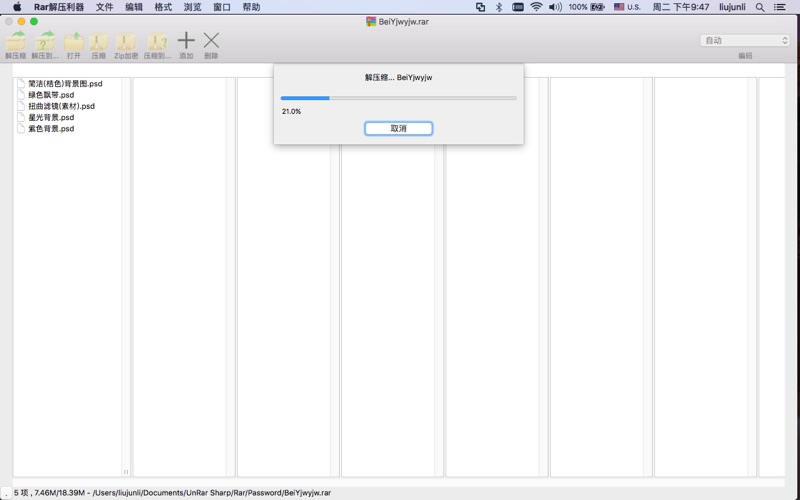Click the 解压缩 extract toolbar icon
The height and width of the screenshot is (500, 800).
coord(15,42)
